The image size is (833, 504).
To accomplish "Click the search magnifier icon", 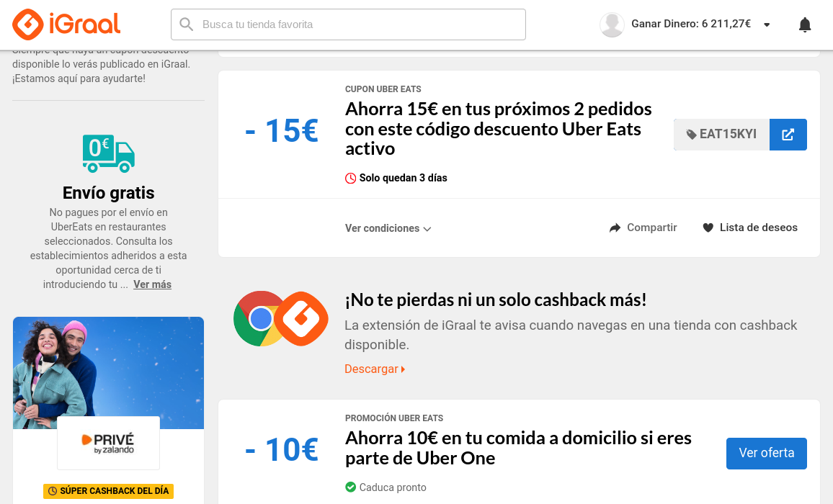I will coord(187,24).
